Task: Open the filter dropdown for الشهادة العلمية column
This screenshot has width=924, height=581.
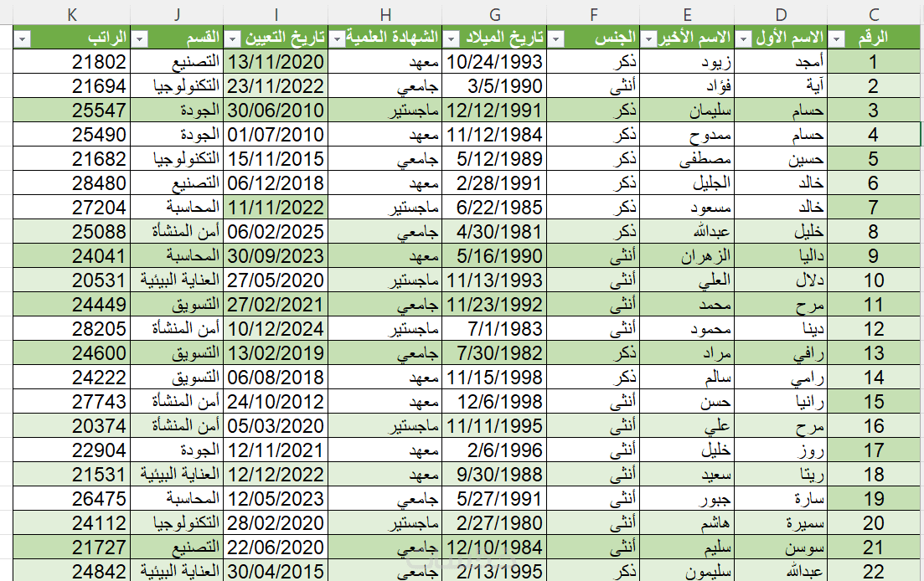Action: pyautogui.click(x=337, y=39)
